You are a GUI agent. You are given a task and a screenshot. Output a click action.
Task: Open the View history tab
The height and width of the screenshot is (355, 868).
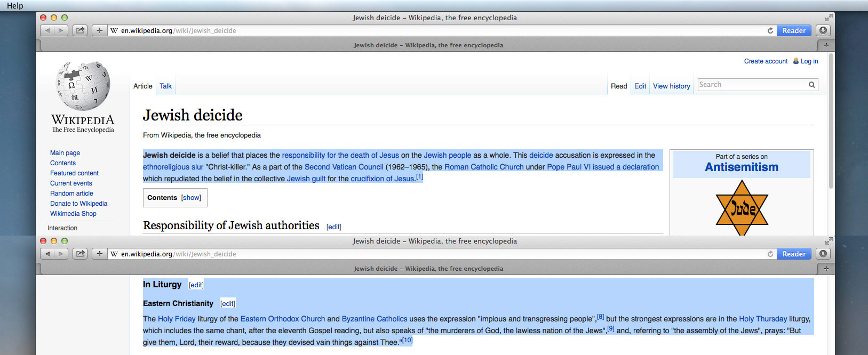(x=671, y=86)
